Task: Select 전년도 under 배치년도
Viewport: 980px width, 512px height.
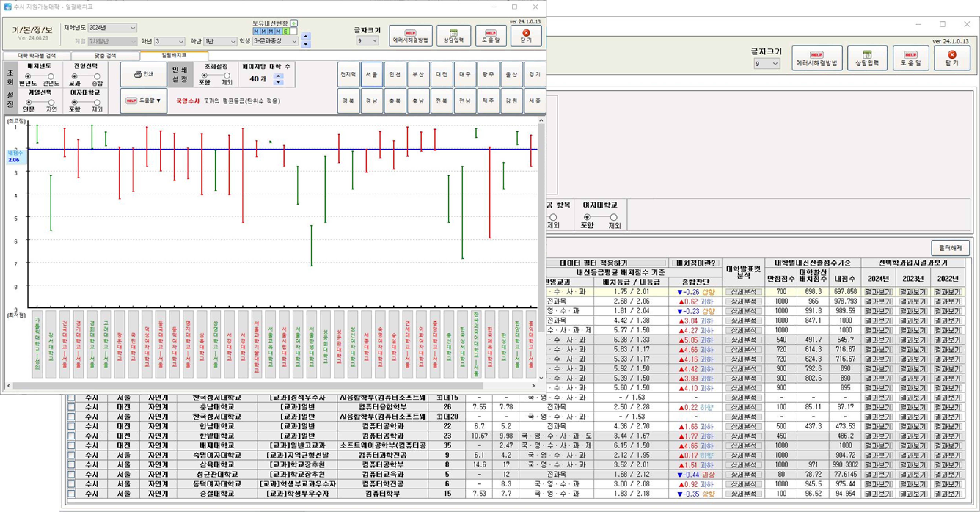Action: click(x=51, y=76)
